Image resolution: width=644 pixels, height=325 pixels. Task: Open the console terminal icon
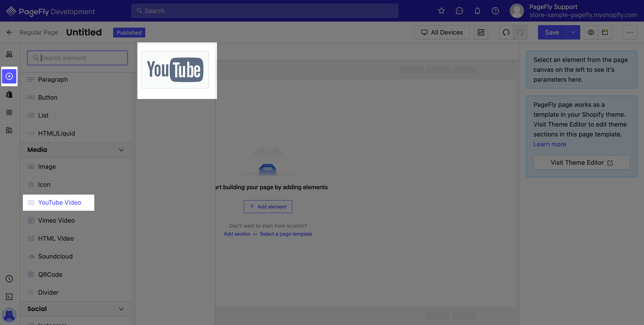pos(9,296)
